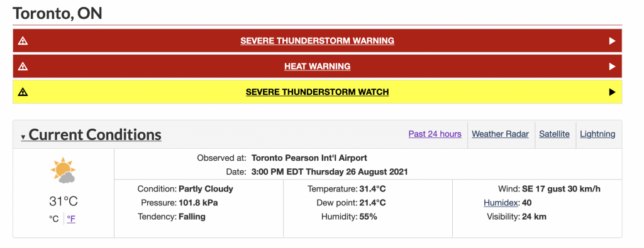
Task: Collapse the Current Conditions section
Action: (91, 134)
